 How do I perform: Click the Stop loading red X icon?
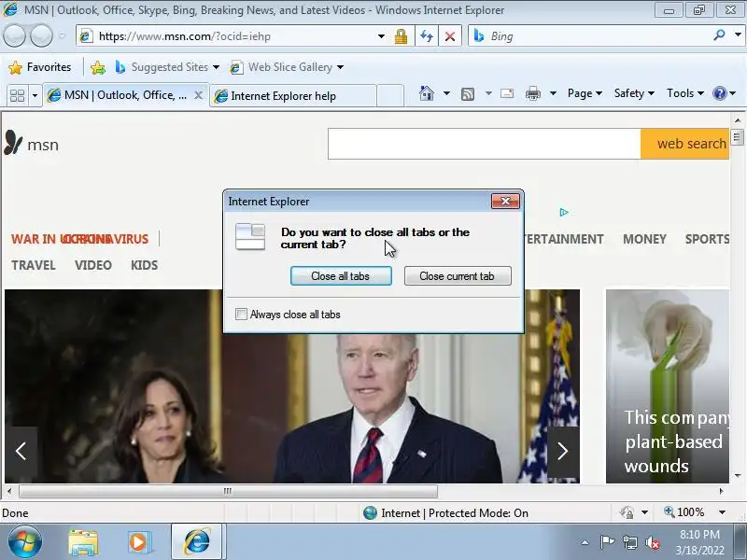450,36
